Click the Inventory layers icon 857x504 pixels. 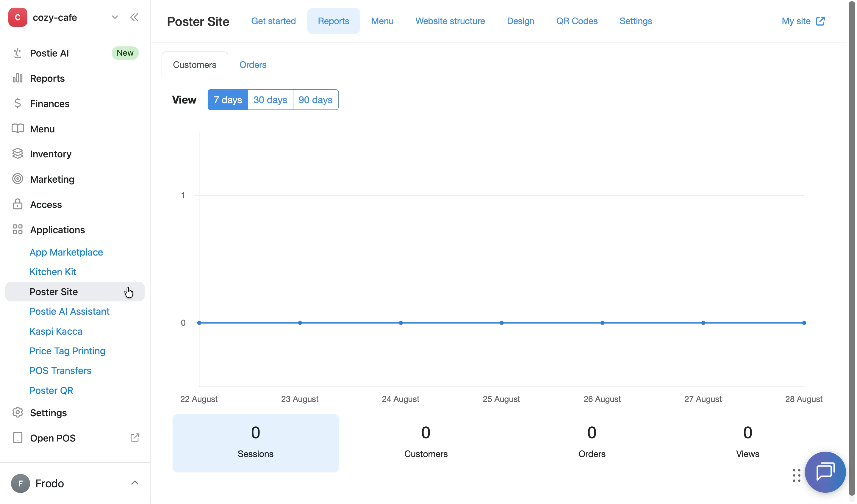coord(17,154)
